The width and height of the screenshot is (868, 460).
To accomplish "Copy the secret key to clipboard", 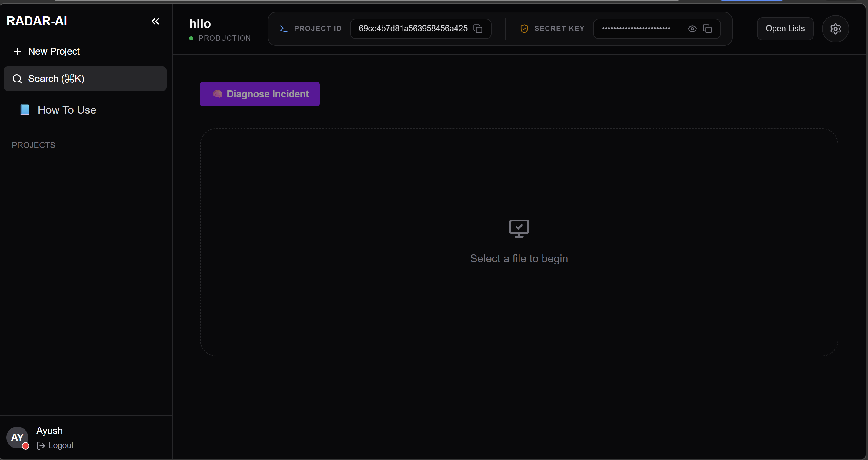I will pyautogui.click(x=707, y=29).
